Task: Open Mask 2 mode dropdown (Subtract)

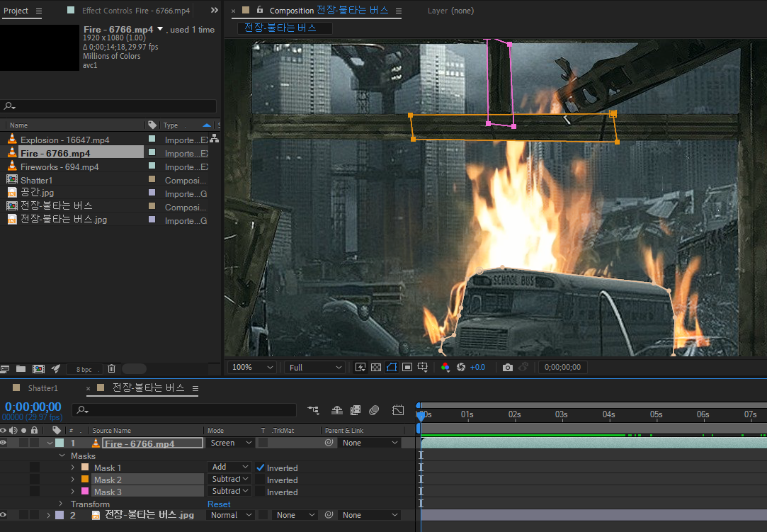Action: pyautogui.click(x=230, y=480)
